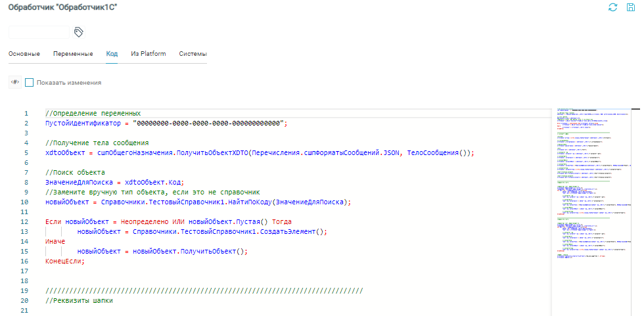
Task: Click the refresh icon in top right
Action: pyautogui.click(x=612, y=7)
